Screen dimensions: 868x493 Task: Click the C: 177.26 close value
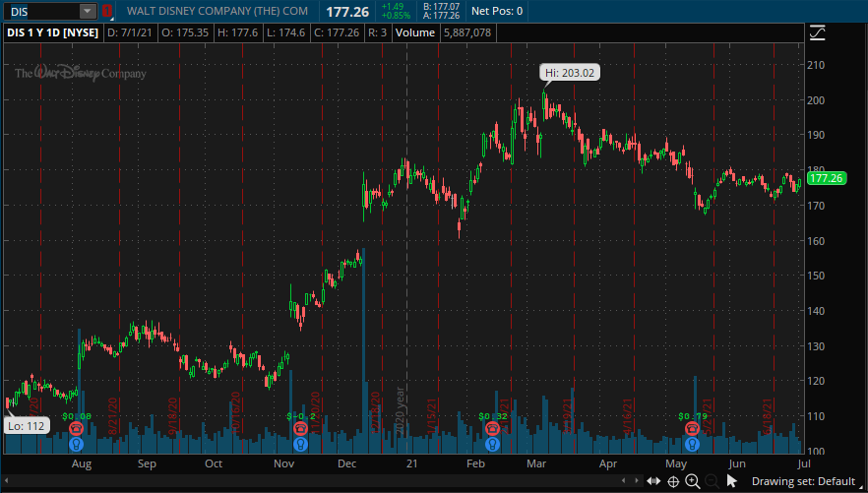pyautogui.click(x=337, y=32)
